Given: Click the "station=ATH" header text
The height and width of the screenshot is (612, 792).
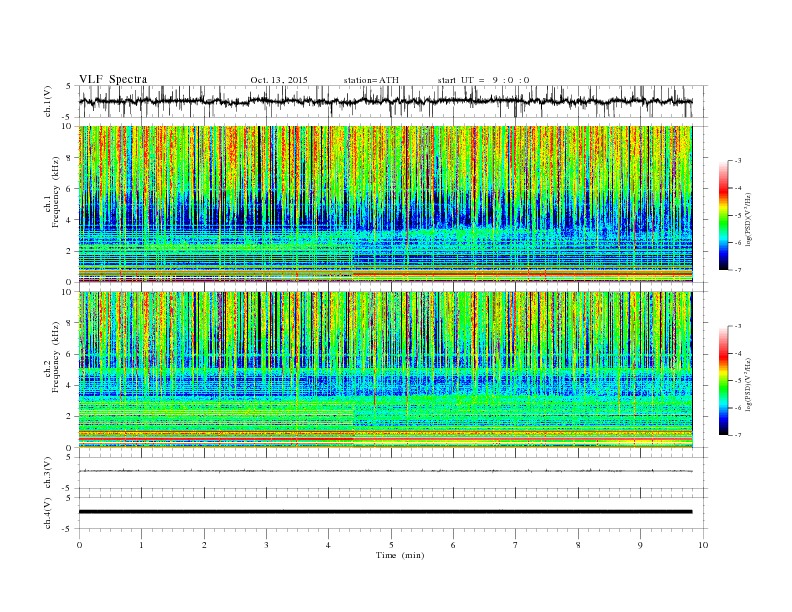Looking at the screenshot, I should 371,80.
